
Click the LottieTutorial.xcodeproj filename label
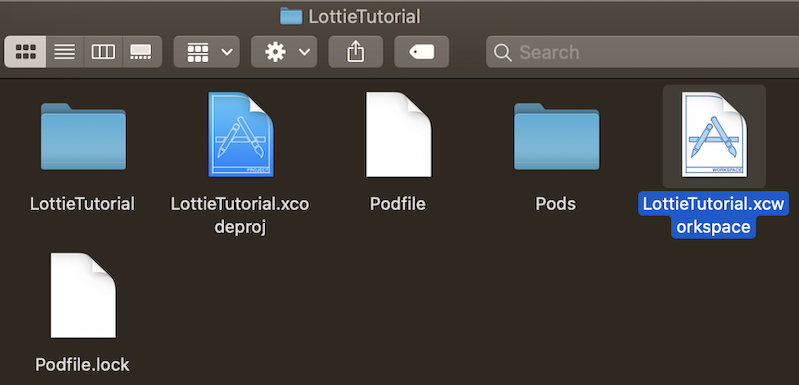tap(240, 215)
